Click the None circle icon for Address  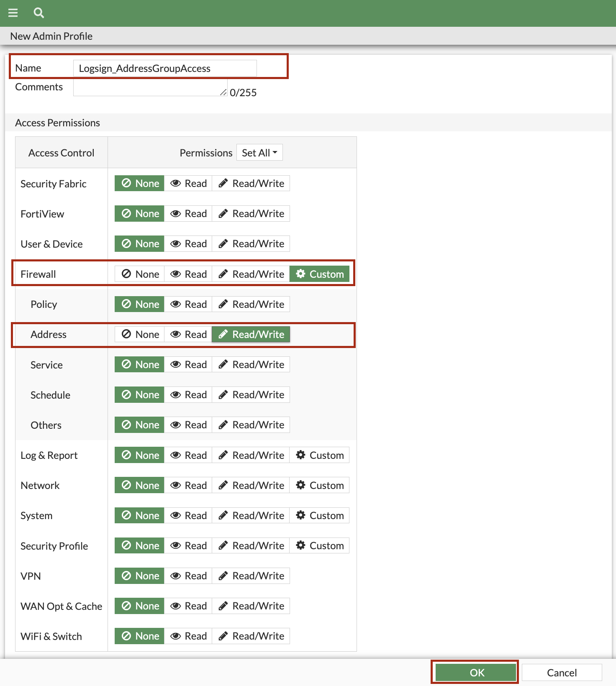click(x=126, y=334)
